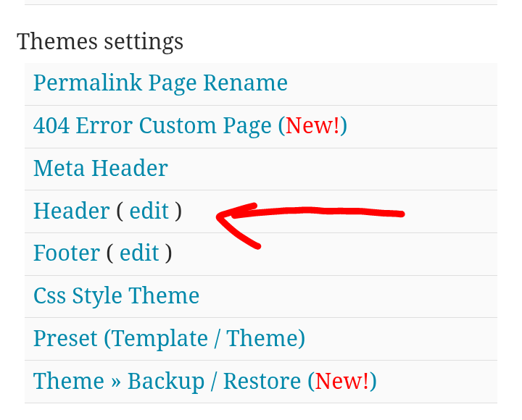Click empty space right of Css Style Theme
This screenshot has width=522, height=420.
(x=348, y=295)
